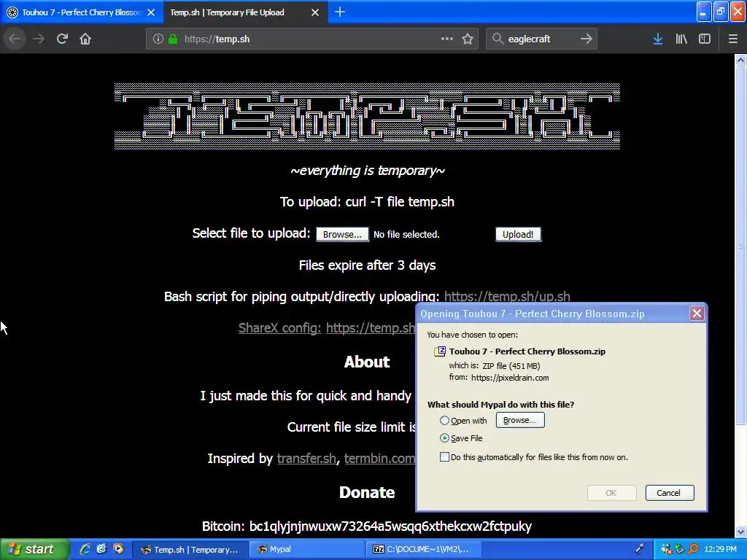Click the 12:29 PM clock
The image size is (747, 560).
pyautogui.click(x=720, y=550)
